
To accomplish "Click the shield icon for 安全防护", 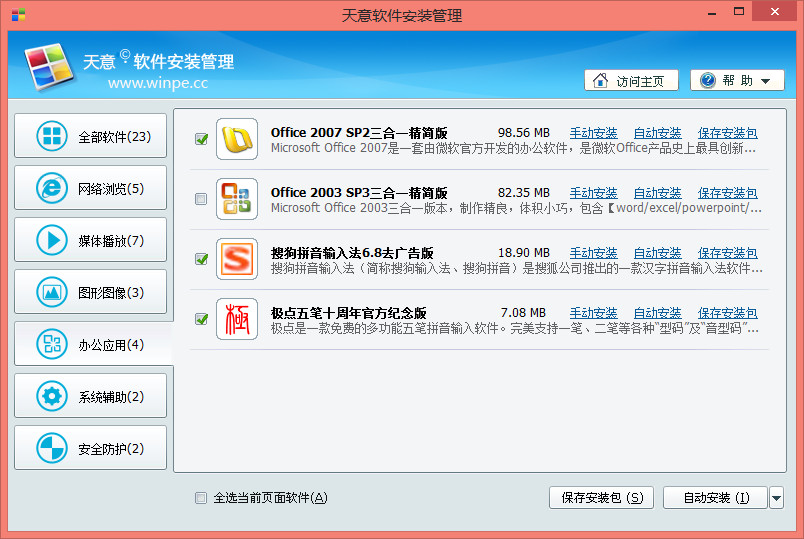I will (x=52, y=448).
